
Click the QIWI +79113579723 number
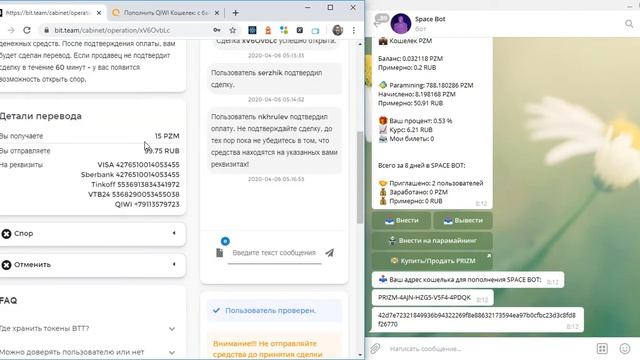pos(147,204)
